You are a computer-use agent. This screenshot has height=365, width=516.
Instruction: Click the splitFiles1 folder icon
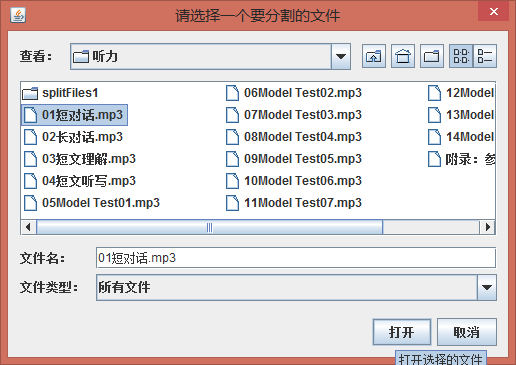pyautogui.click(x=30, y=93)
